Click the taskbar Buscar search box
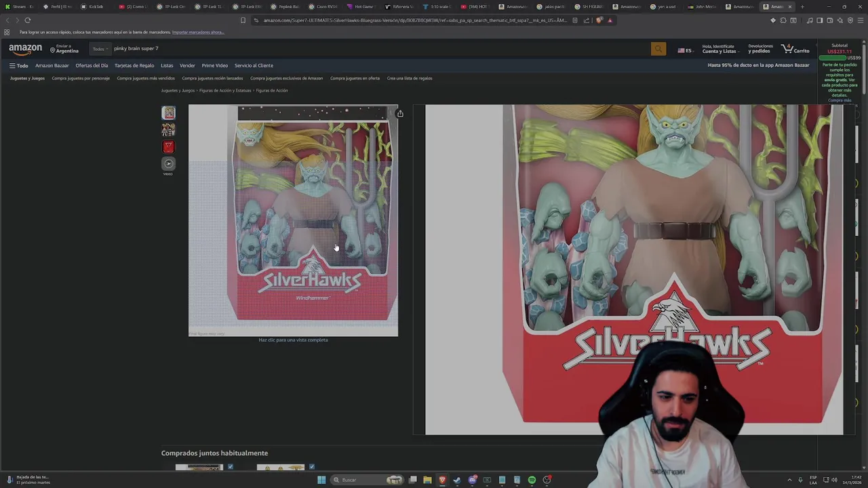Image resolution: width=868 pixels, height=488 pixels. (x=367, y=480)
